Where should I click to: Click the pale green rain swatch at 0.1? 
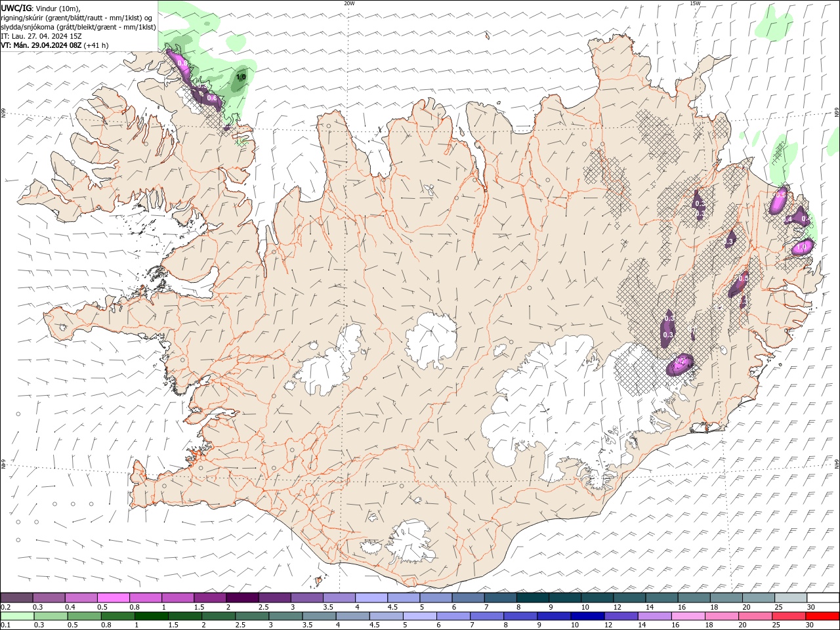[17, 616]
